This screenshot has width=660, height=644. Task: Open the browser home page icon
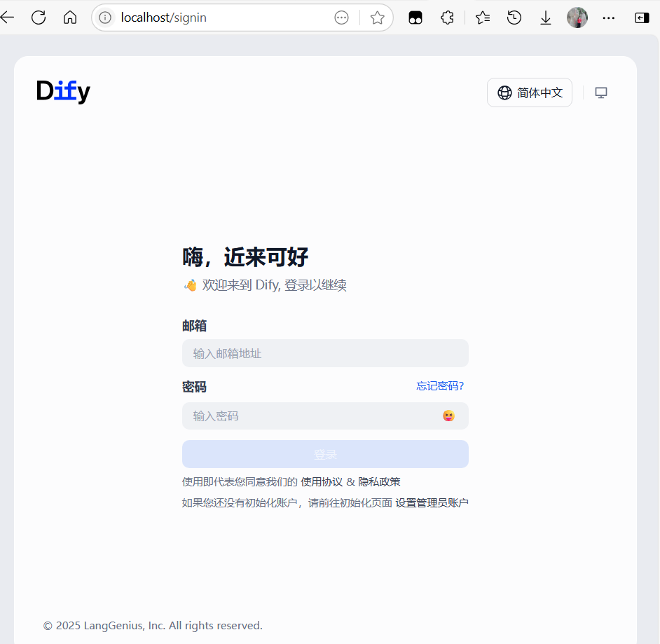(70, 18)
